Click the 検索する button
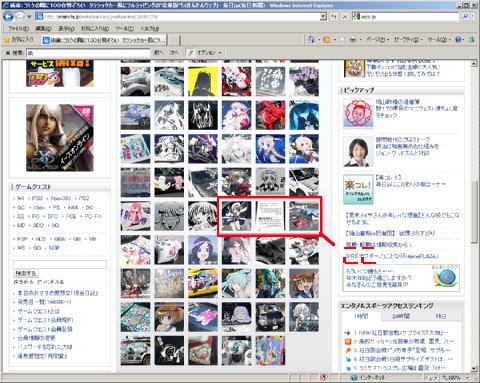The image size is (480, 383). 26,273
